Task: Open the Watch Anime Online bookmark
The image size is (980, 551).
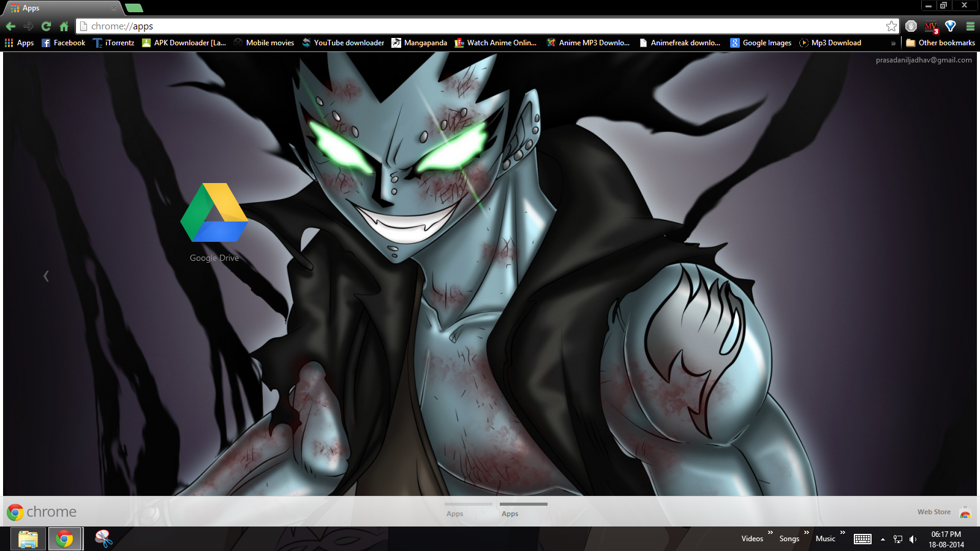Action: click(x=496, y=43)
